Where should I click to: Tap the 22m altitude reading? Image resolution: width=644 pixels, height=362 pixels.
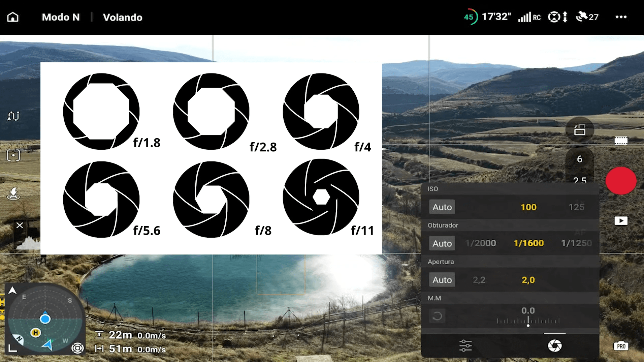pyautogui.click(x=120, y=335)
